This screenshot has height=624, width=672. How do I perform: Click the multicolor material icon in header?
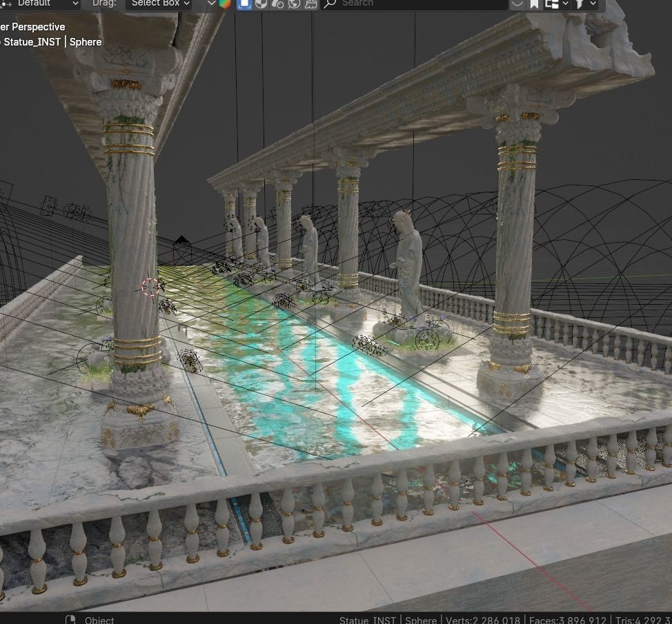(225, 4)
